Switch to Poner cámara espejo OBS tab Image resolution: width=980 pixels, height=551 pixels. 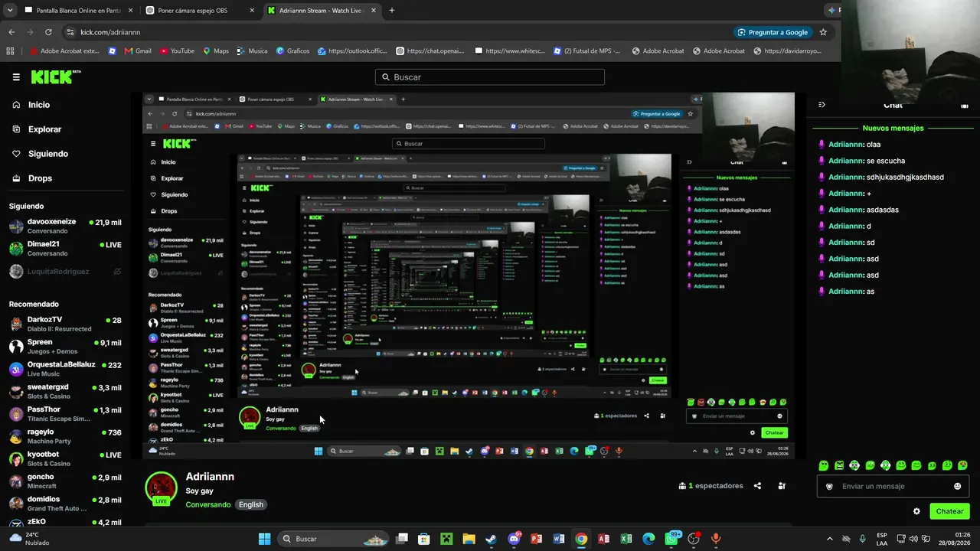201,11
